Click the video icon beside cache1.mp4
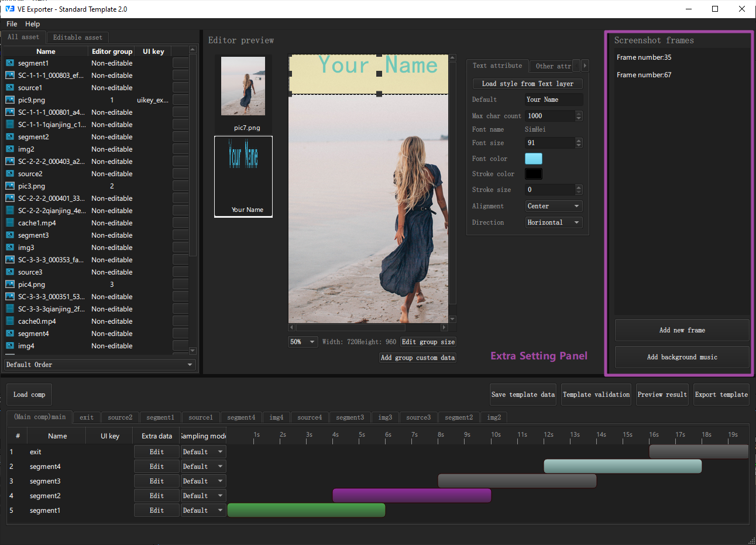756x545 pixels. click(x=10, y=223)
